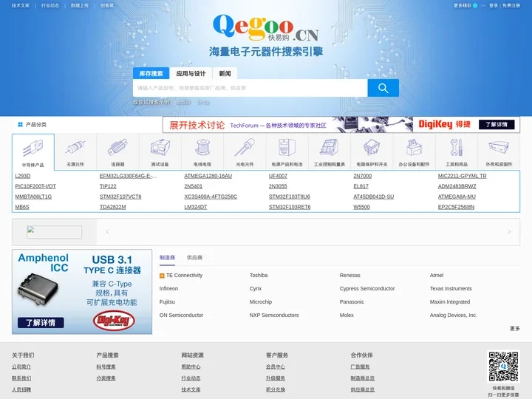Open part link PIC10F200T-I/OT

35,186
